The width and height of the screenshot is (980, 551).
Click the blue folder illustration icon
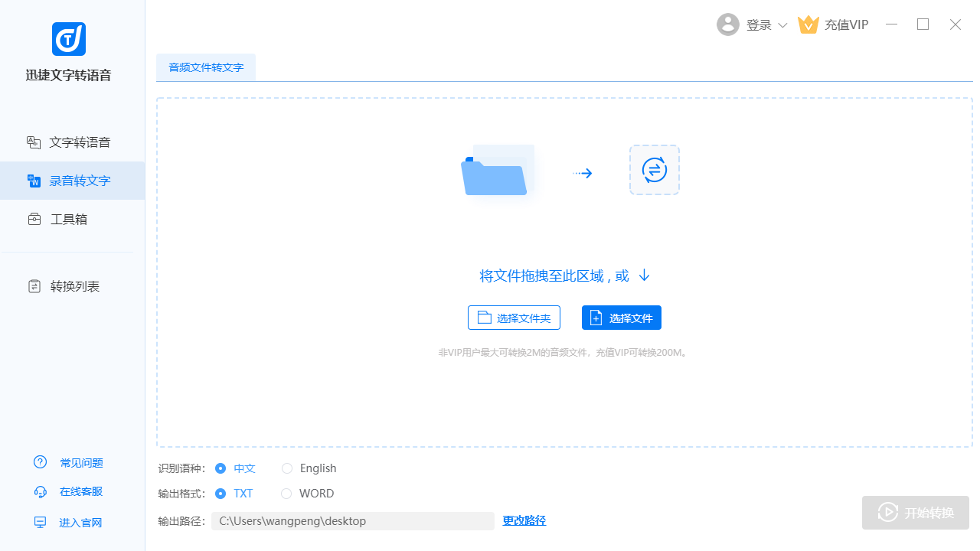[x=496, y=172]
